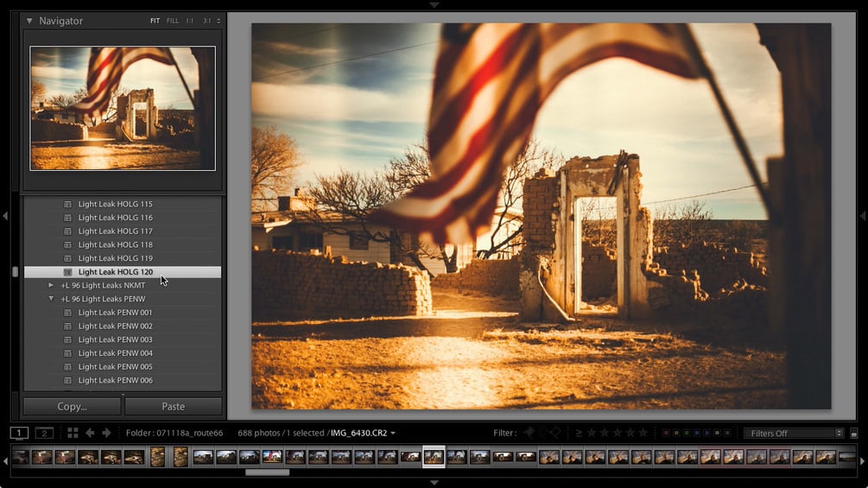Select FILL zoom level in Navigator
The image size is (868, 488).
[x=173, y=21]
